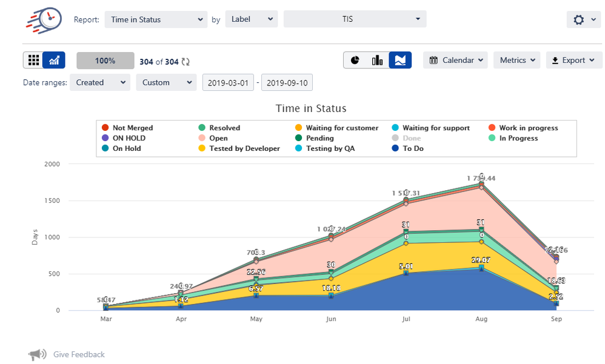Toggle the Not Merged legend series
Viewport: 605px width, 364px height.
pos(127,128)
